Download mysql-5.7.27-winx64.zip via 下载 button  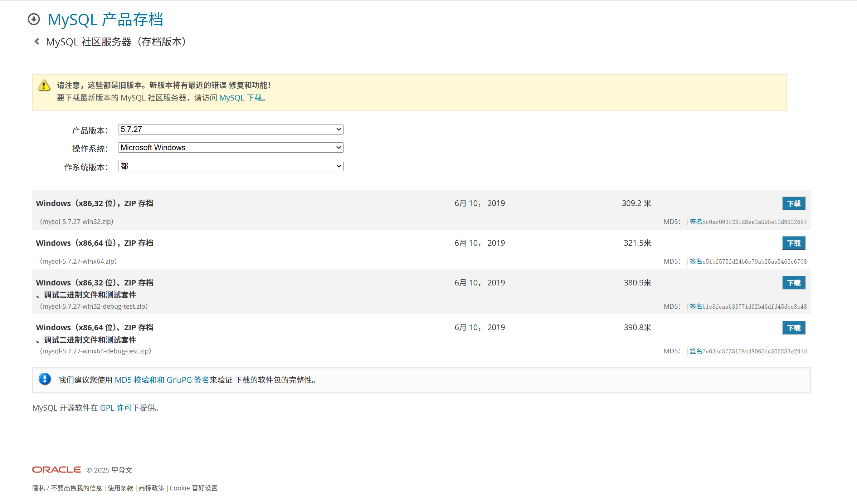pos(793,243)
